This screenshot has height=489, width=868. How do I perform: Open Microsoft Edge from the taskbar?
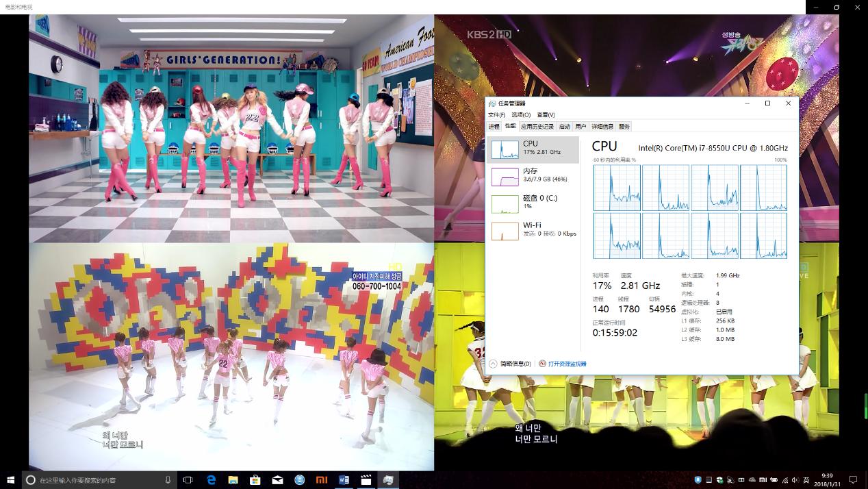(x=211, y=480)
